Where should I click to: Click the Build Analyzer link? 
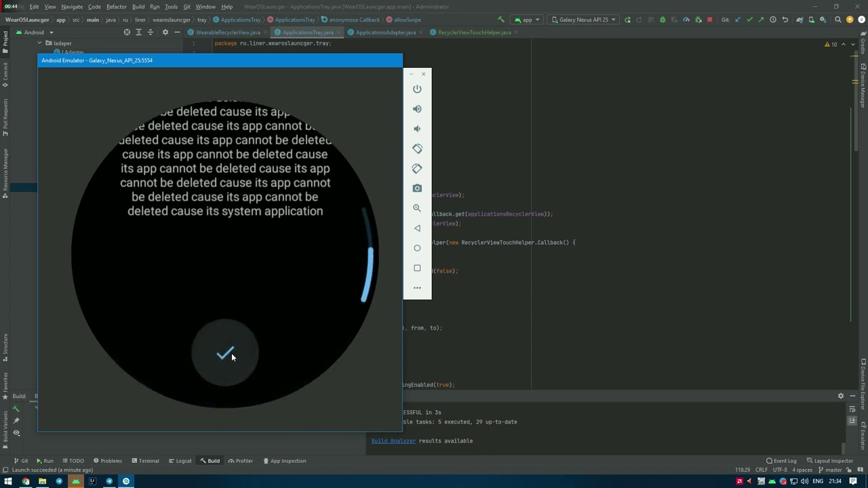pyautogui.click(x=393, y=441)
